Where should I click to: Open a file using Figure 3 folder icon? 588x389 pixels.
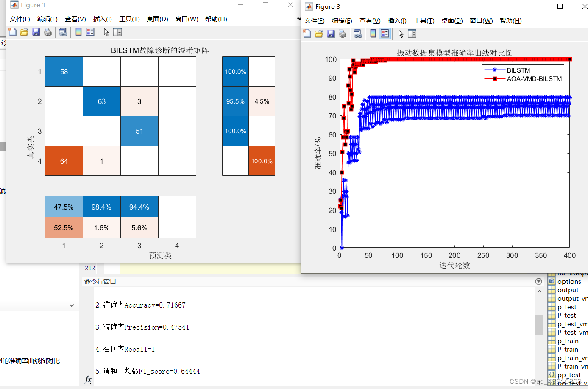(319, 34)
